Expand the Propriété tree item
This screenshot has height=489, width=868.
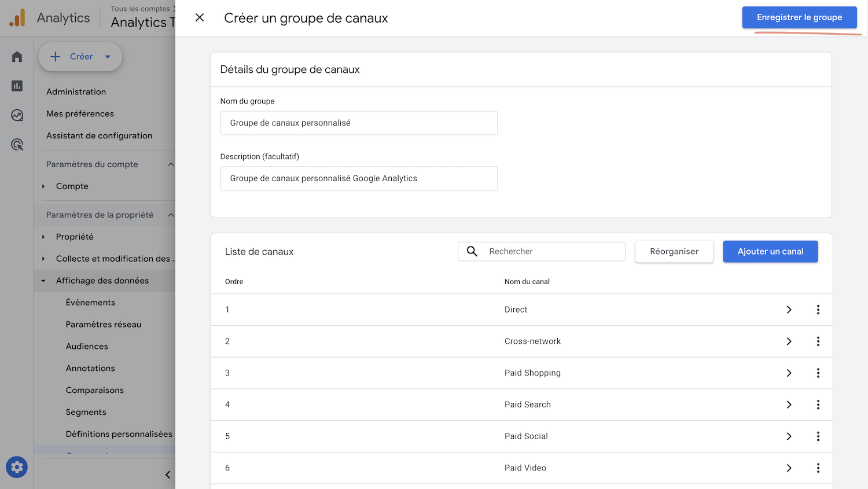[x=43, y=237]
